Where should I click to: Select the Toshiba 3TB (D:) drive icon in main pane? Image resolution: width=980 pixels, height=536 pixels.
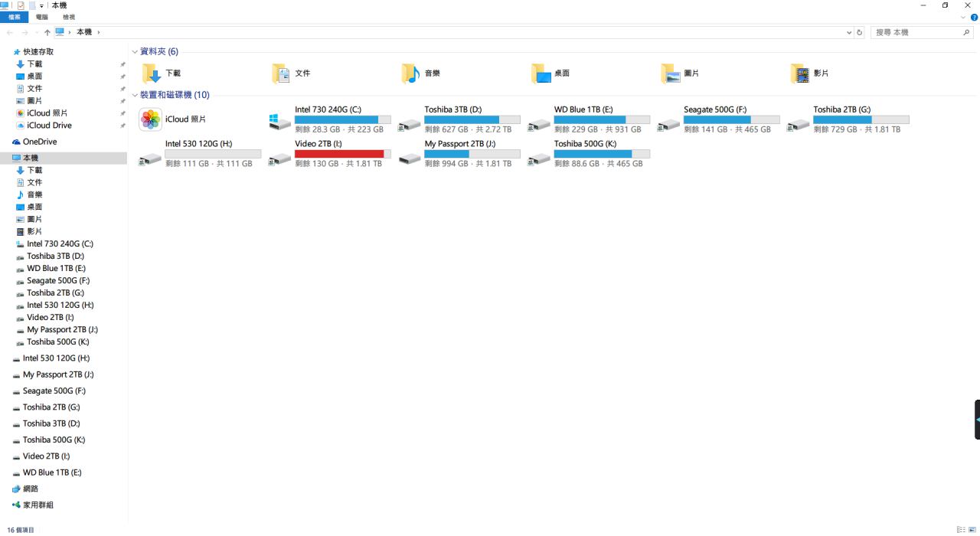click(x=410, y=124)
